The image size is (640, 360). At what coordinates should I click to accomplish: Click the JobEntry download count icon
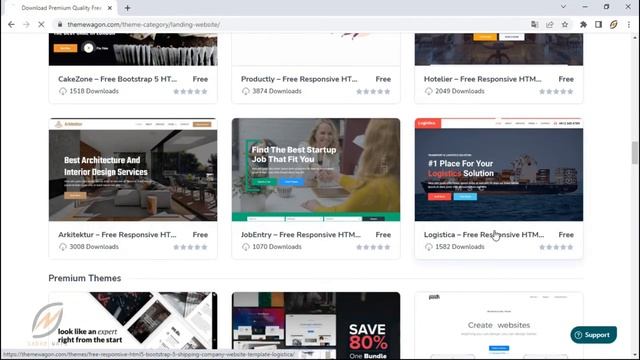245,247
